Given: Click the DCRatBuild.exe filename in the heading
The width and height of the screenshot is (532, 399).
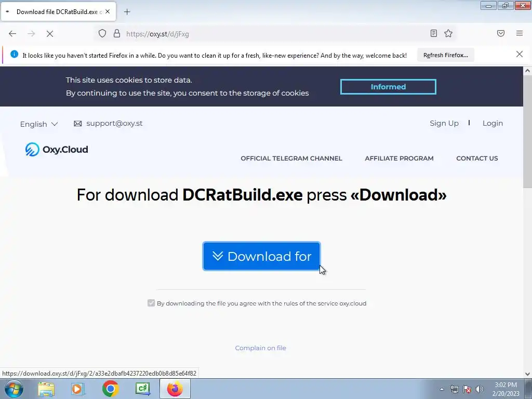Looking at the screenshot, I should (x=243, y=195).
